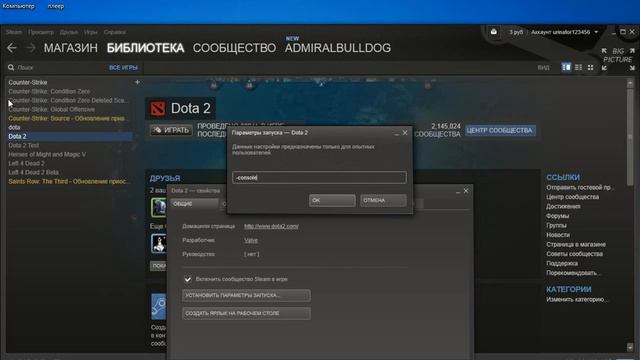This screenshot has width=640, height=360.
Task: Select Counter-Strike: Condition Zero
Action: click(49, 91)
